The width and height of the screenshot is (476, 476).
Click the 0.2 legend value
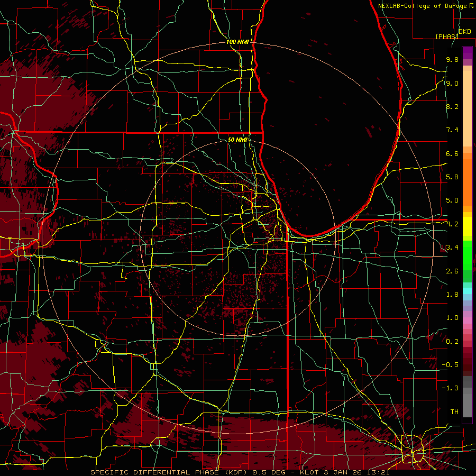pos(452,342)
